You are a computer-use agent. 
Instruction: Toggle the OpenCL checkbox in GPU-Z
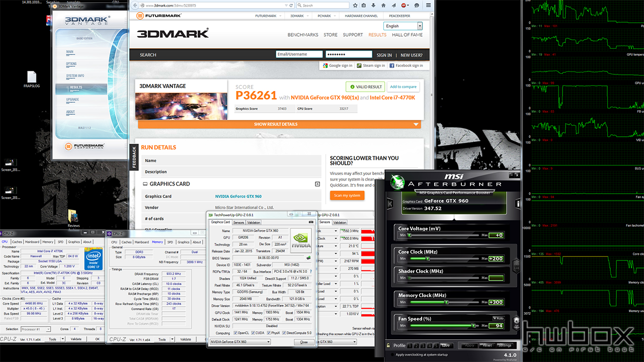point(234,333)
